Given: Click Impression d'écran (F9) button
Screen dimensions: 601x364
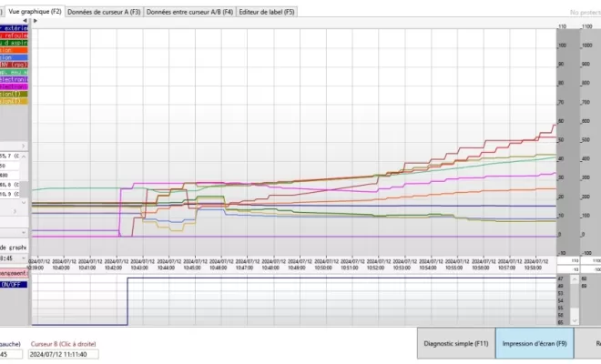Looking at the screenshot, I should (x=535, y=343).
